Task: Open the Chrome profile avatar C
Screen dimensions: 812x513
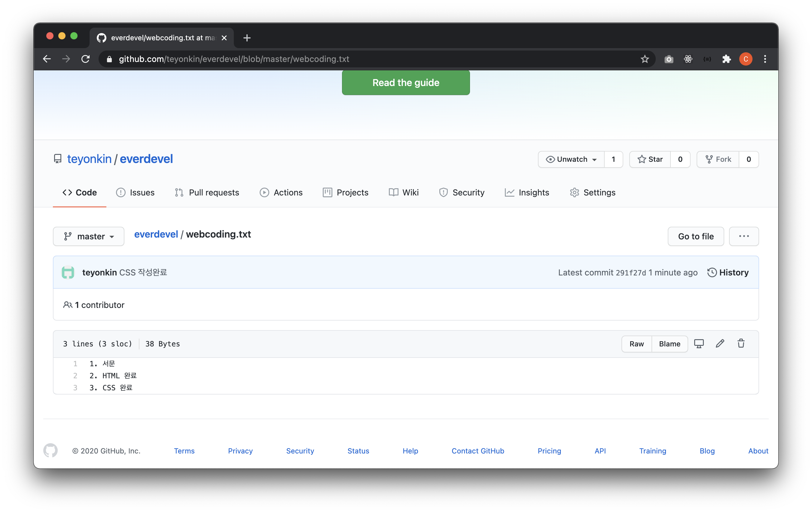Action: tap(746, 59)
